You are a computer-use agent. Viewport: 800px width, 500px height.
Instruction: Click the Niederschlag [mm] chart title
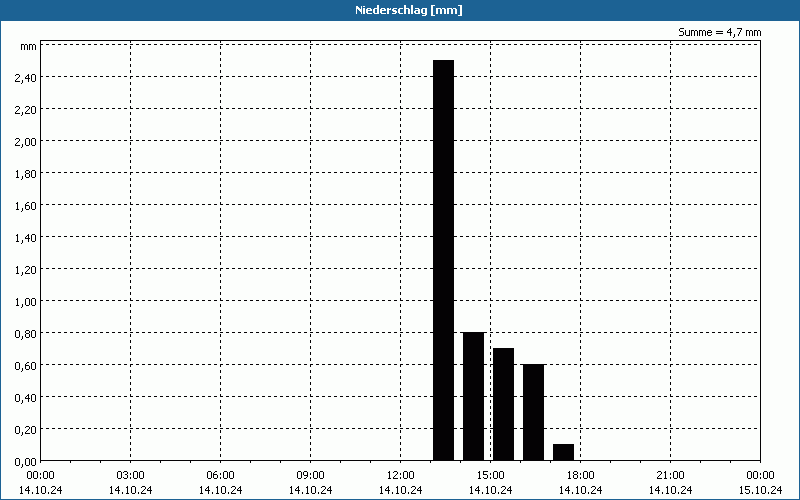409,10
